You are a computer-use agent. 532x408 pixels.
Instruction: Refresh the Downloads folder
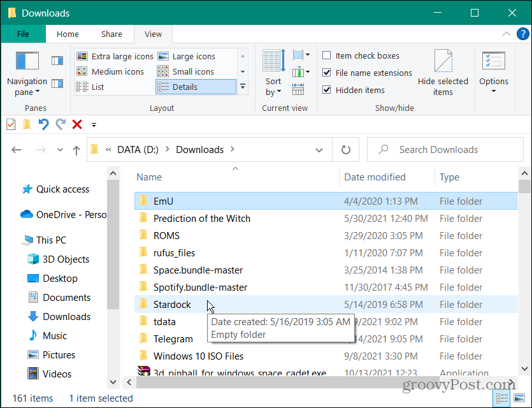[345, 149]
